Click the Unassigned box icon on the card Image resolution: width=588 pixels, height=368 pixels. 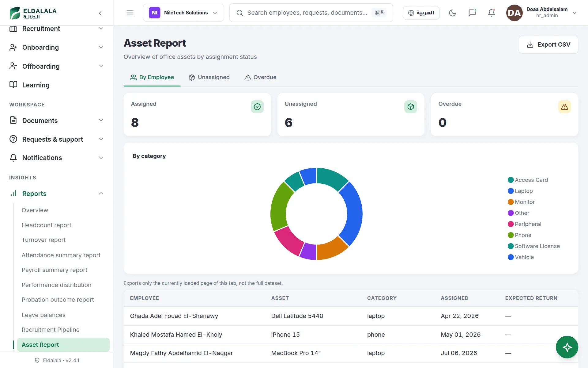click(411, 107)
